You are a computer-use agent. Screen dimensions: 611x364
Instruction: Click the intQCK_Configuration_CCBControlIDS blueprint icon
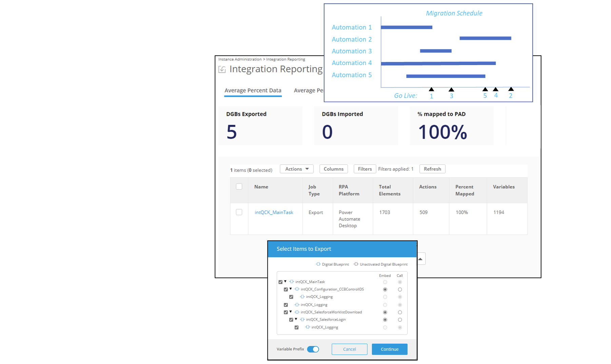click(297, 289)
